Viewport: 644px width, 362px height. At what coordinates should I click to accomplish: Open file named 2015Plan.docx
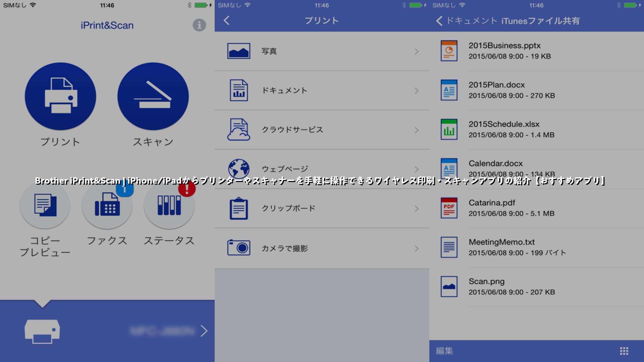pos(496,85)
